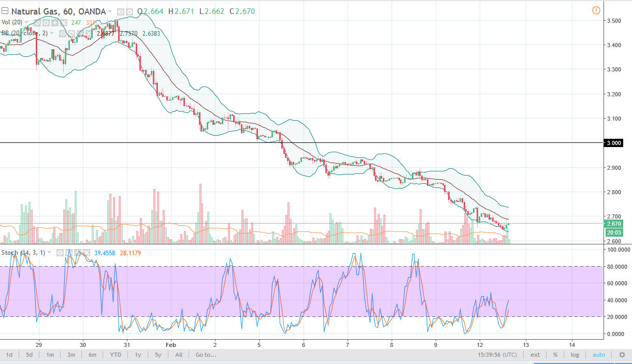This screenshot has height=364, width=632.
Task: Select the YTD time range
Action: (x=115, y=355)
